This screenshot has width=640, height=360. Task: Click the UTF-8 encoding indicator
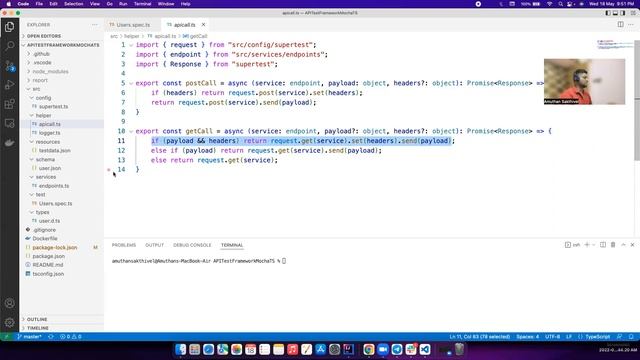(x=553, y=337)
